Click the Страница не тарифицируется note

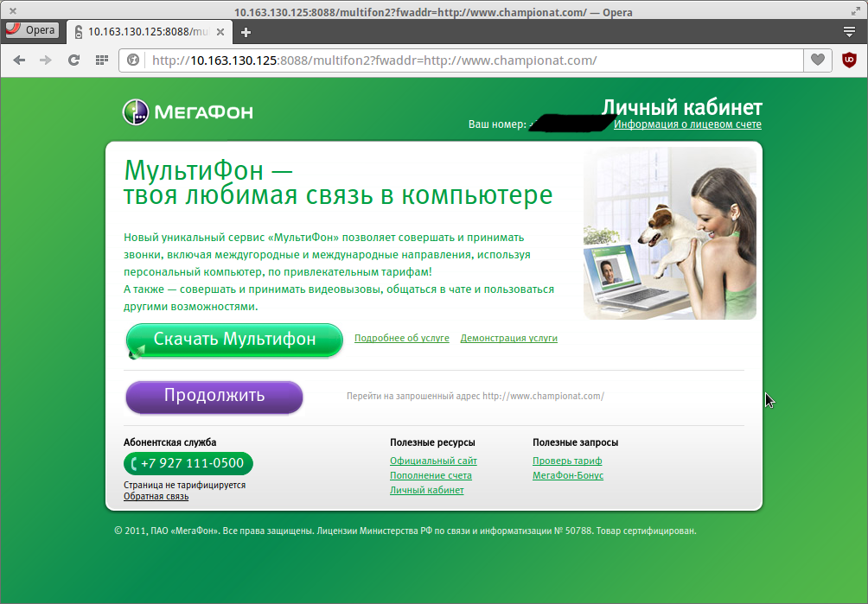(x=184, y=485)
